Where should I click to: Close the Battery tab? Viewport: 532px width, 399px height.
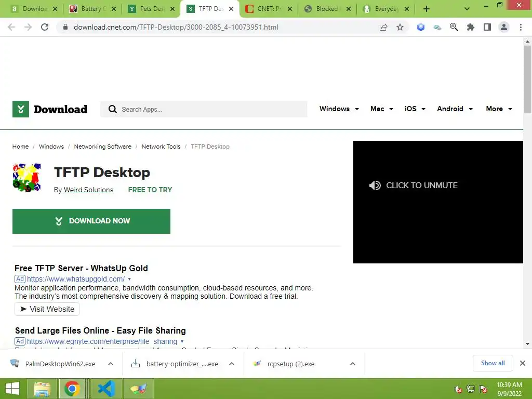pyautogui.click(x=114, y=9)
